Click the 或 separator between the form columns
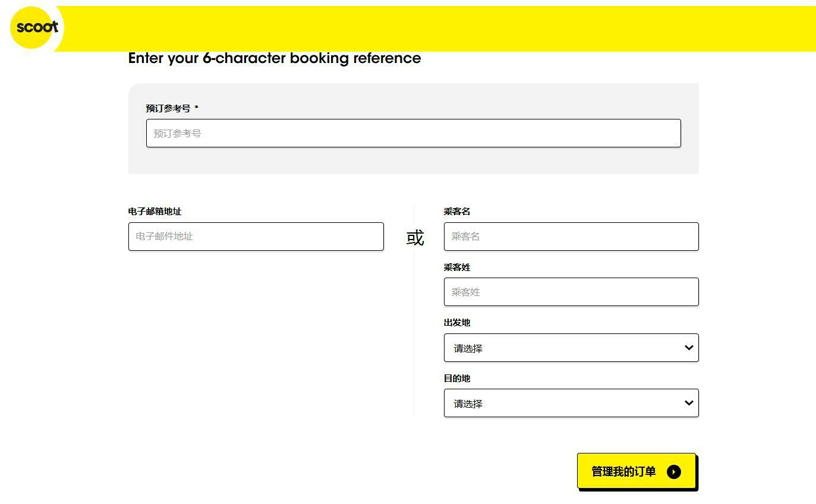The image size is (816, 504). coord(415,238)
